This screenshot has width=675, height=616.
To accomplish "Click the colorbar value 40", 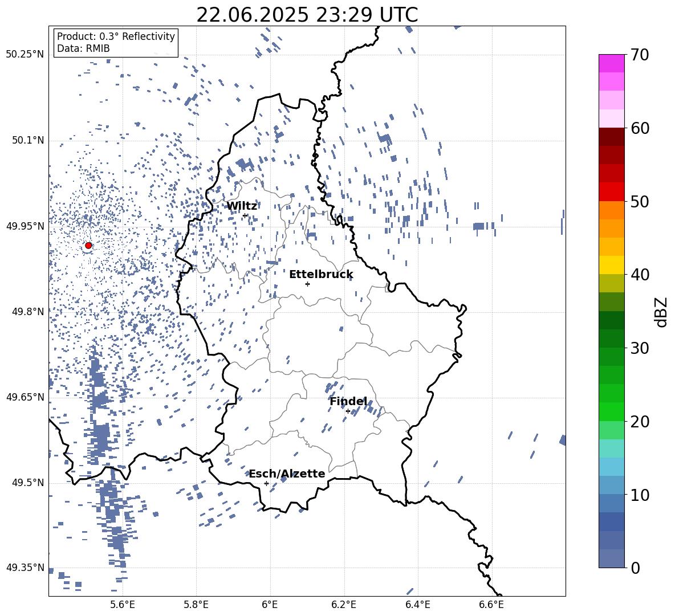I will (640, 275).
